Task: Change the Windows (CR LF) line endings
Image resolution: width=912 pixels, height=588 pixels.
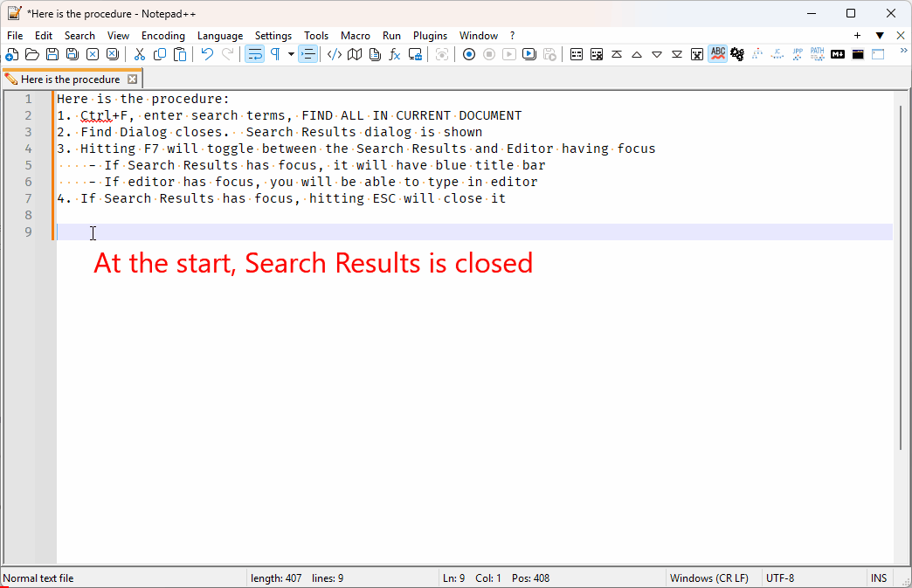Action: pos(709,578)
